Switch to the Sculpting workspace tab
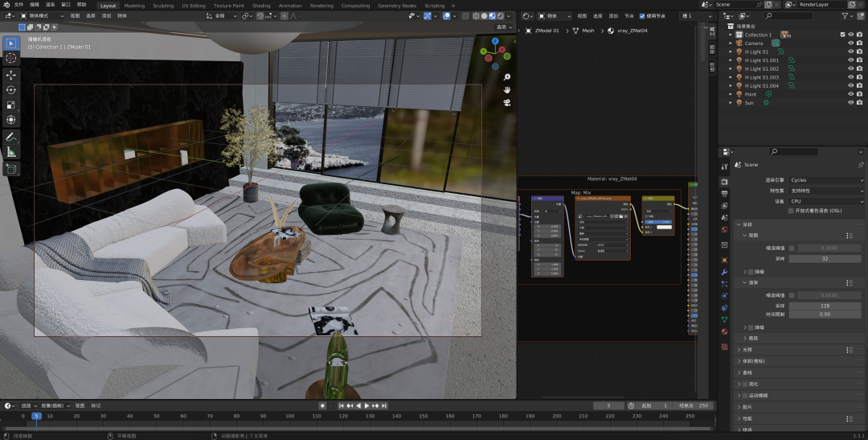 click(163, 6)
